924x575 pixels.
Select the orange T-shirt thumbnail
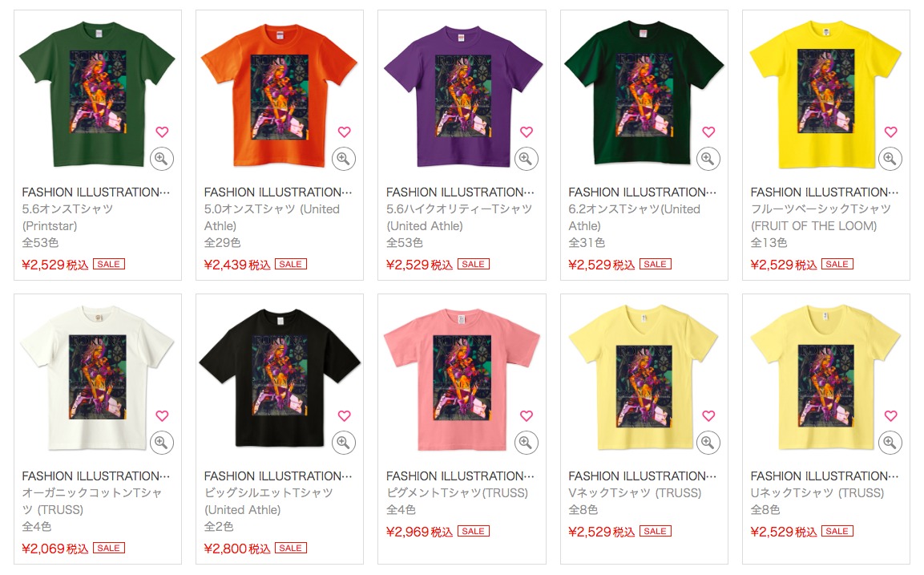pos(280,95)
